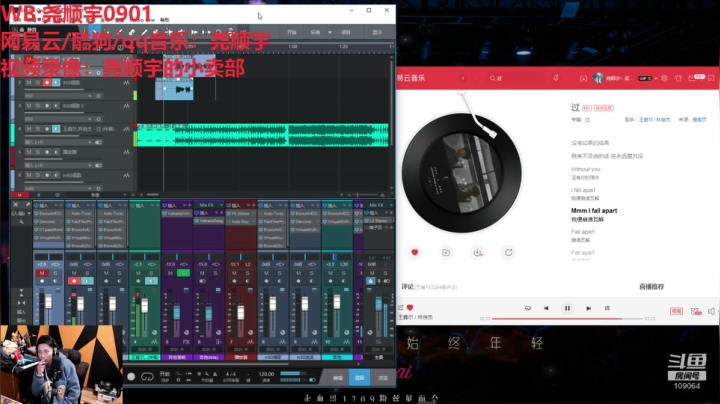720x404 pixels.
Task: Open track 2 input dropdown '950'
Action: 58,96
